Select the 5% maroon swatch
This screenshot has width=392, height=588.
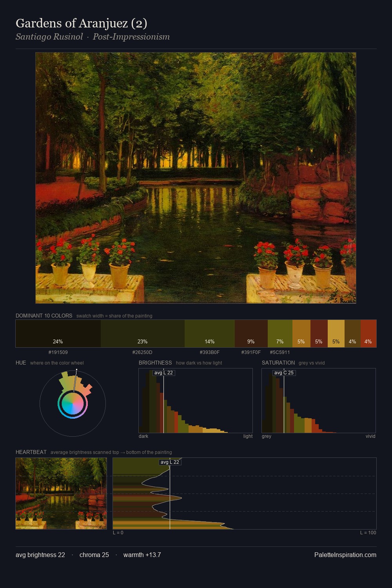(x=319, y=334)
